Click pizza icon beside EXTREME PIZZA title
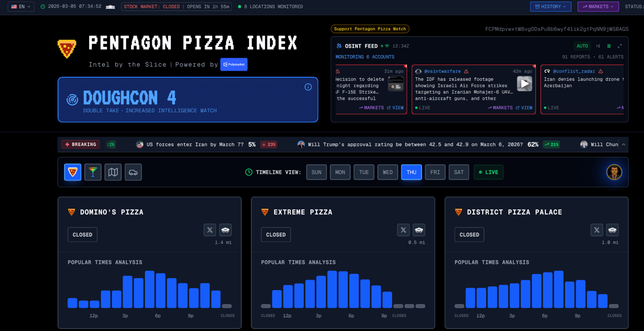This screenshot has width=644, height=331. [265, 212]
